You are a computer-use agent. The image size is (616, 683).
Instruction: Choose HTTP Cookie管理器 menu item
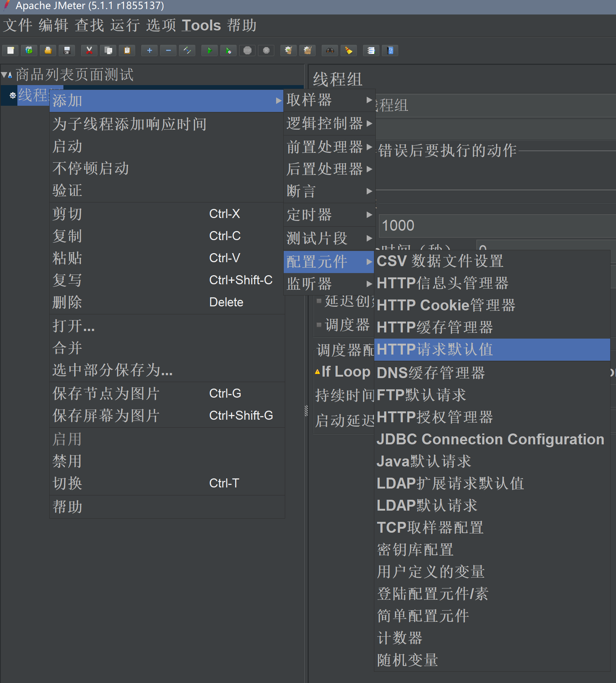[492, 305]
